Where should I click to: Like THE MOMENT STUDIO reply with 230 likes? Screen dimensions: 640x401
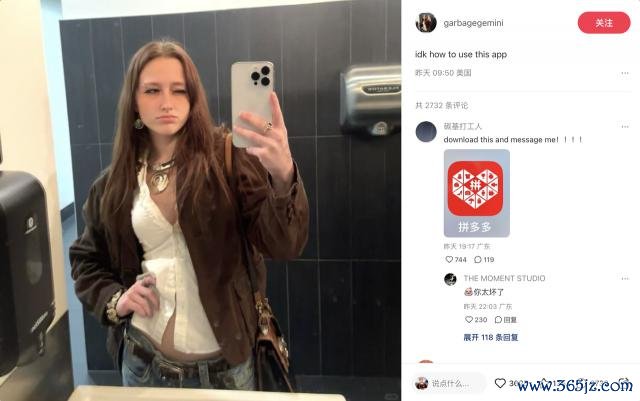469,319
